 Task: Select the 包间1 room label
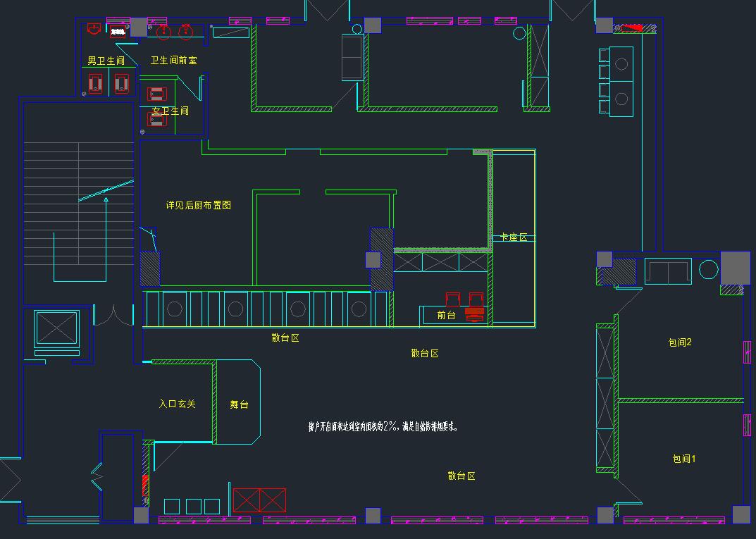coord(683,459)
